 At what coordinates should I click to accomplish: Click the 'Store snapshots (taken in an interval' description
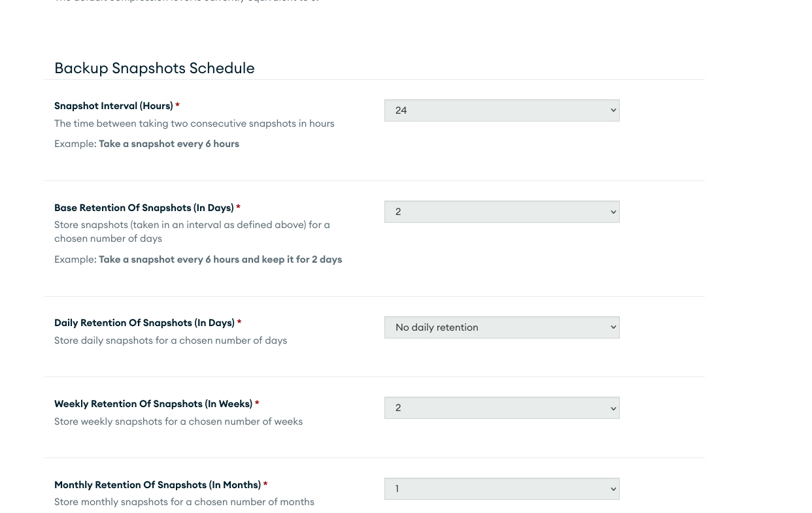click(x=192, y=225)
